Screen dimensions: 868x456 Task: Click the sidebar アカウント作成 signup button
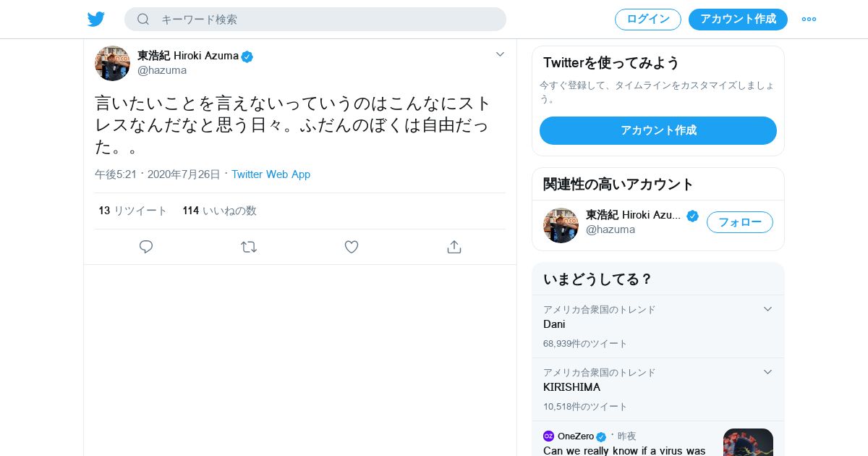pos(658,130)
